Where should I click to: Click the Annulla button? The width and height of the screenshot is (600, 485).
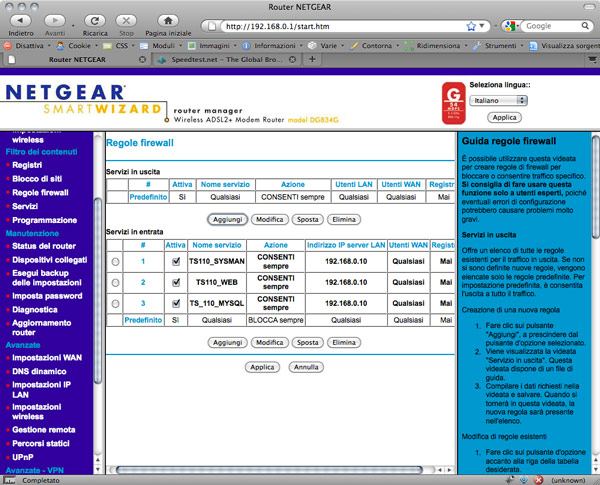306,367
